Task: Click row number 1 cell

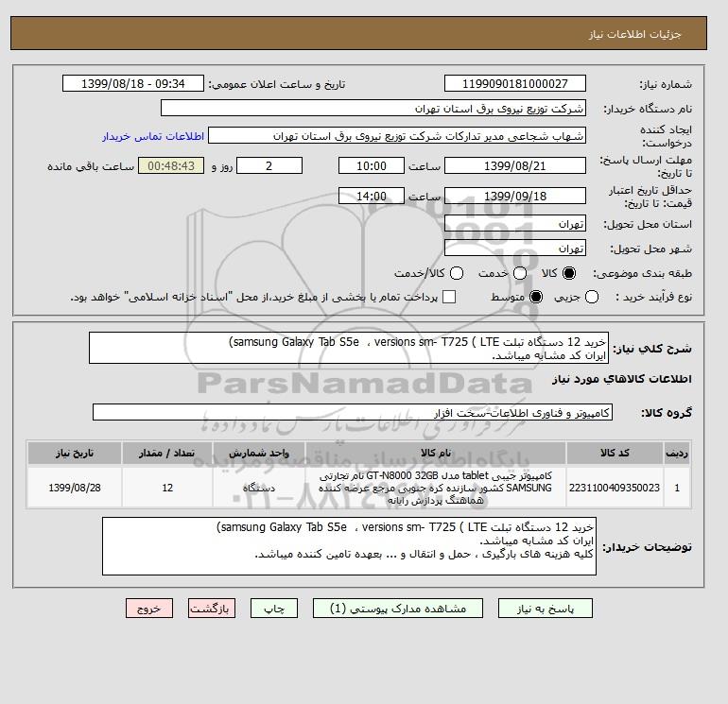Action: [677, 488]
